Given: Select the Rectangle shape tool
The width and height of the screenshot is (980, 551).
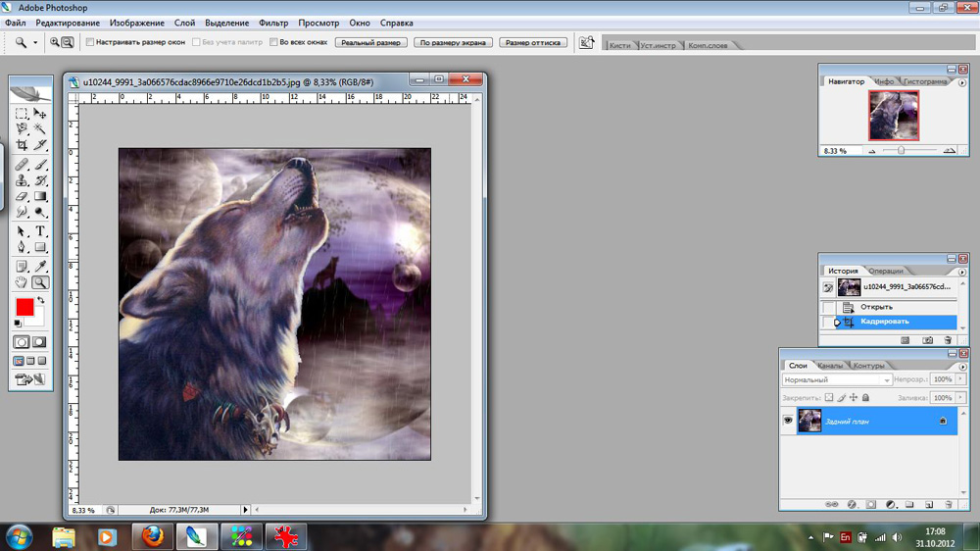Looking at the screenshot, I should point(40,246).
